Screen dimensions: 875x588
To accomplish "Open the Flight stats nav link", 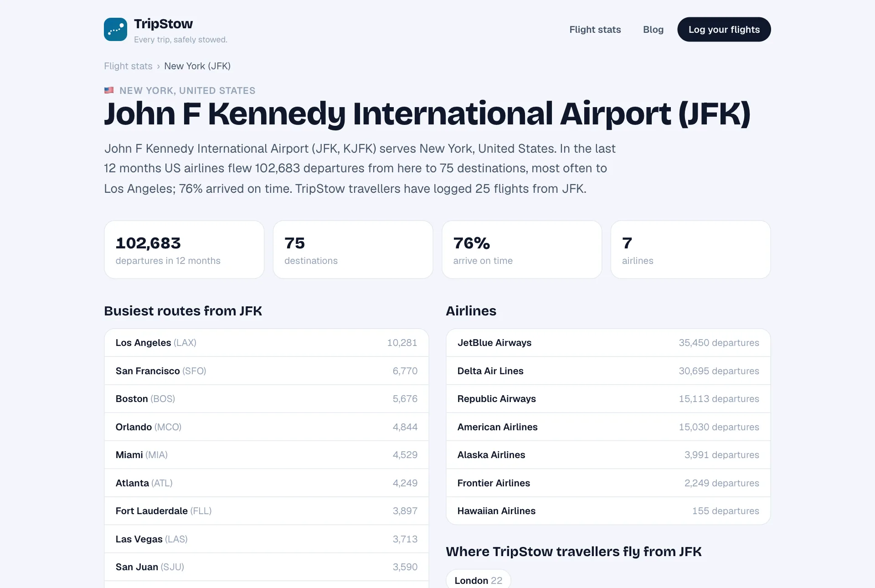I will [x=595, y=30].
